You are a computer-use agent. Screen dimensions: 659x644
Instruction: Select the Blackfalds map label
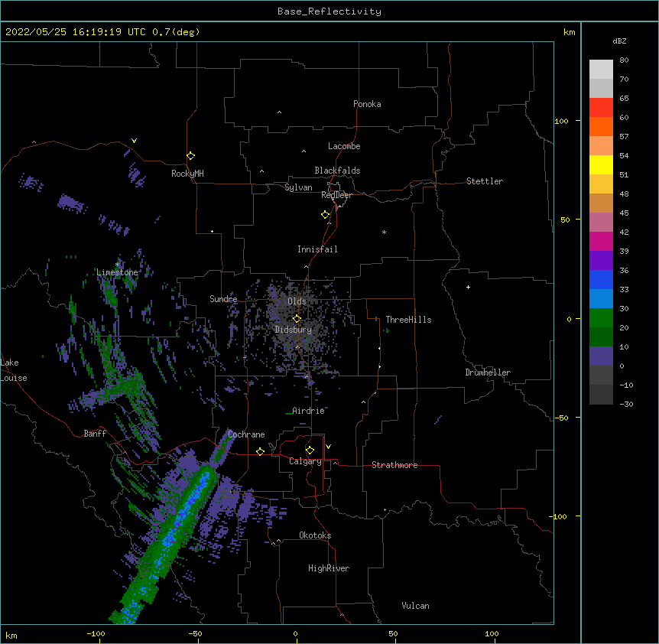(337, 171)
